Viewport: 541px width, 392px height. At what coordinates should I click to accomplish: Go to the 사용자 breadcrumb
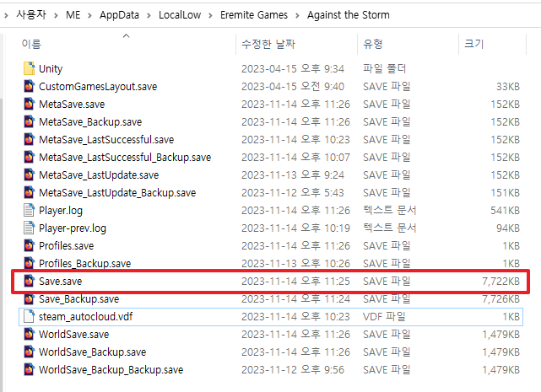31,15
